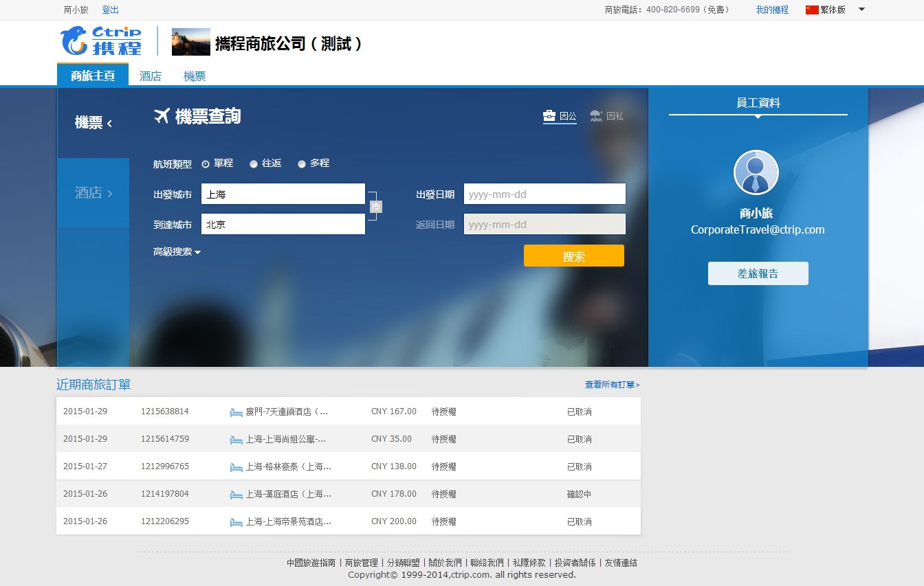Click the 返回日期 return date field
This screenshot has width=924, height=586.
click(544, 224)
